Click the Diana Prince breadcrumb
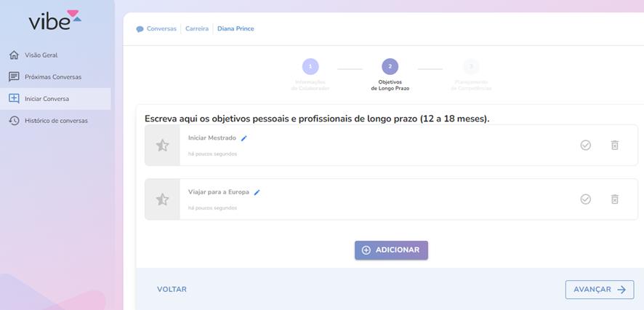Image resolution: width=644 pixels, height=310 pixels. [x=236, y=29]
